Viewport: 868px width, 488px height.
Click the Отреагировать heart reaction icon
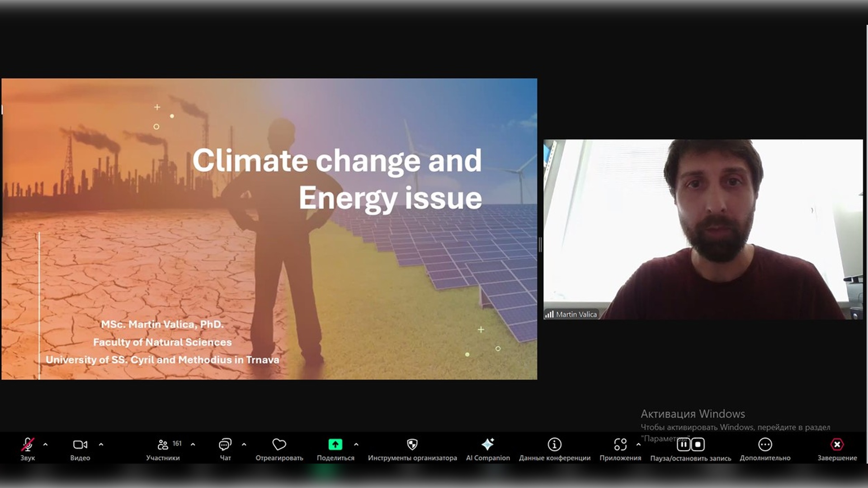pos(279,445)
